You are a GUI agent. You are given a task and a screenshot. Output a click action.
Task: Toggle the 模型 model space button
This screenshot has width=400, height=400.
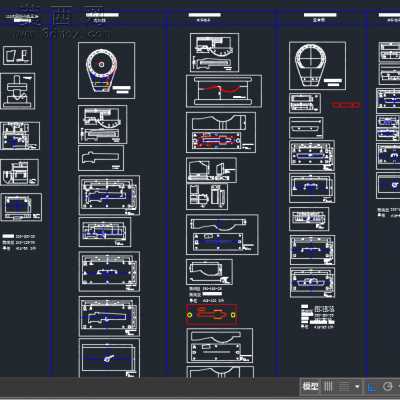tap(310, 387)
